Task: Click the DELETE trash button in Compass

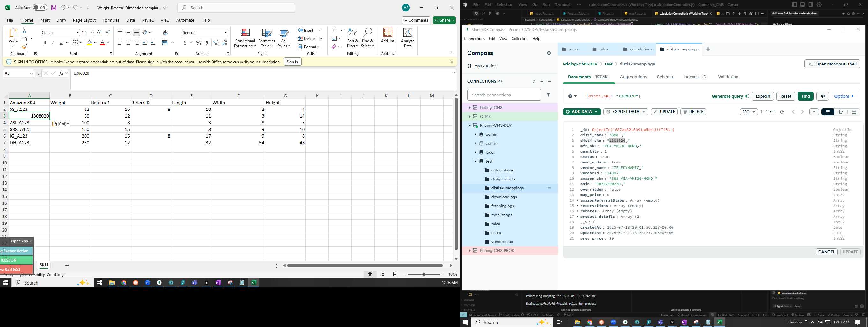Action: pos(693,112)
